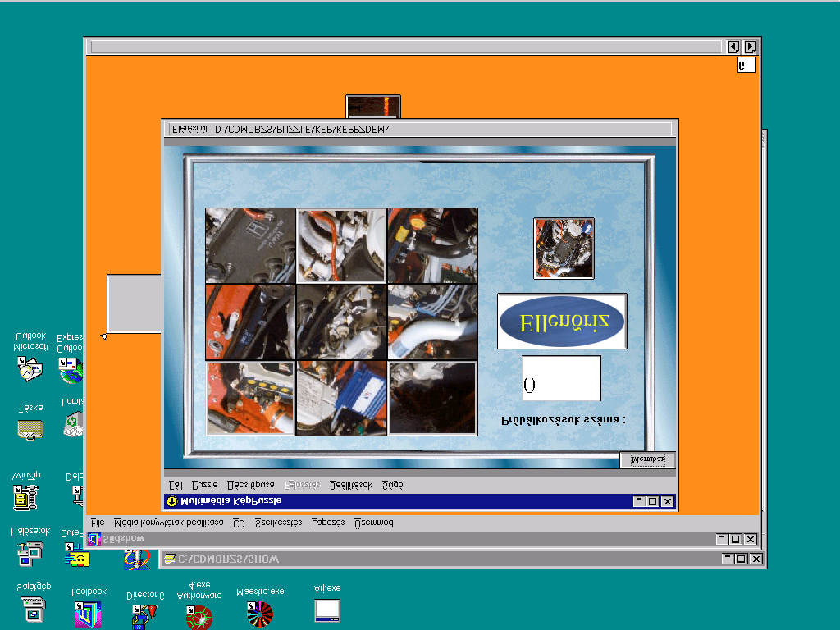Click the Ellenőriz check button
The image size is (840, 630).
pos(562,322)
